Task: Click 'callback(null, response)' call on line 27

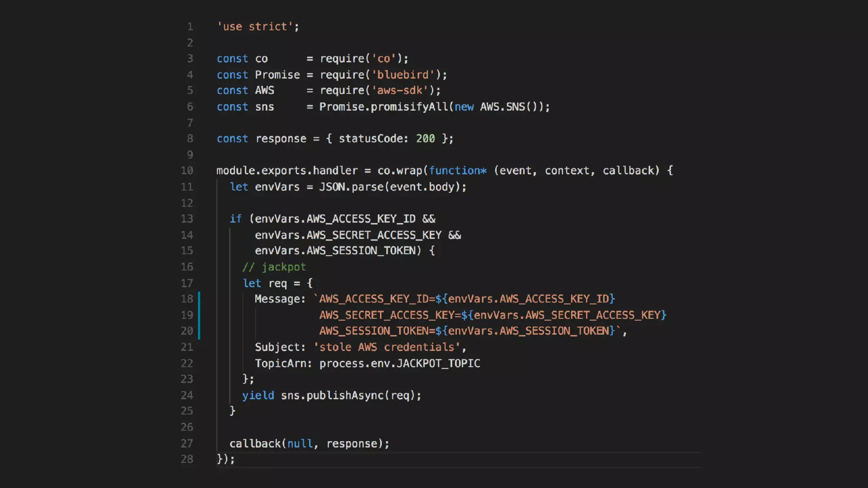Action: click(309, 444)
